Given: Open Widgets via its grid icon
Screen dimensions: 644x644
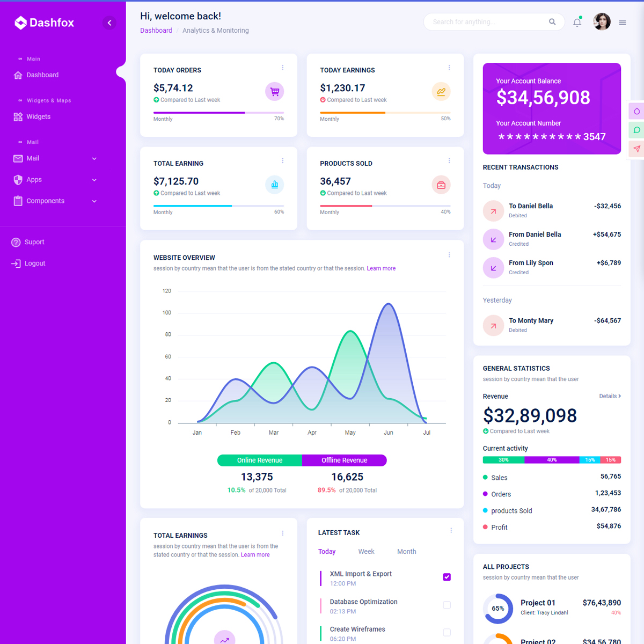Looking at the screenshot, I should pyautogui.click(x=18, y=116).
